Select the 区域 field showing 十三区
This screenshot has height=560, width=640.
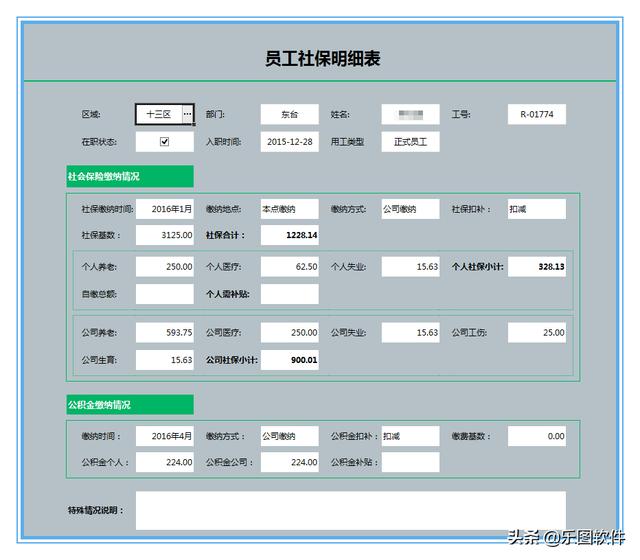click(x=158, y=115)
